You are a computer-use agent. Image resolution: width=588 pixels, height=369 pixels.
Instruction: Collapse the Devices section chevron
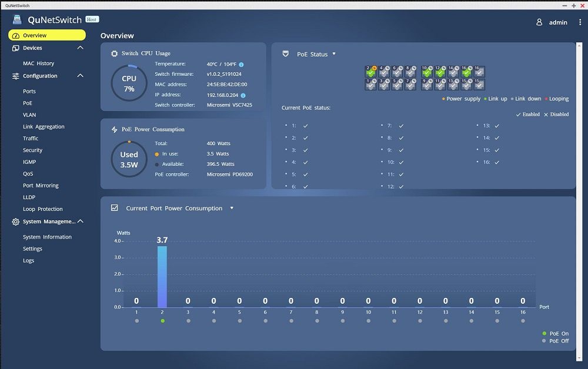pyautogui.click(x=80, y=48)
